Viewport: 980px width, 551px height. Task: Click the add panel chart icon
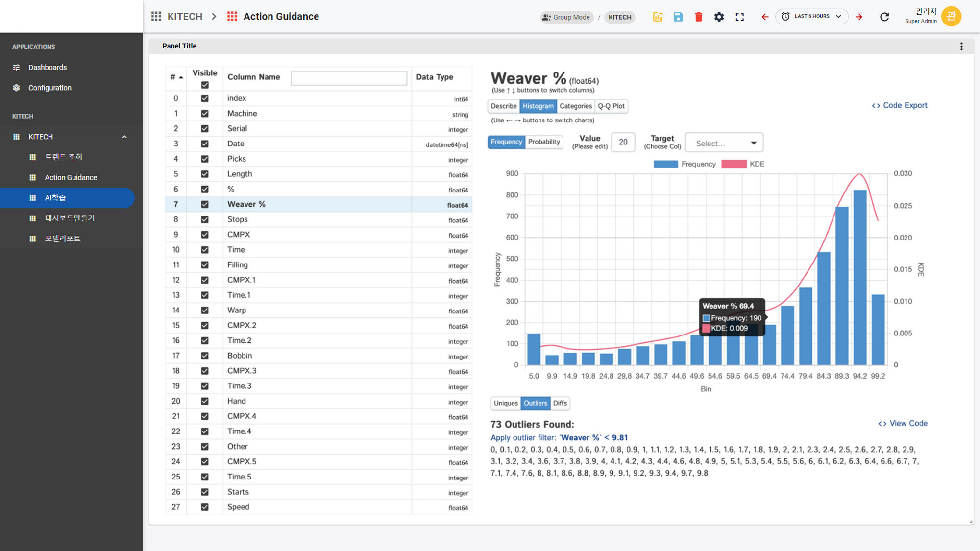658,17
